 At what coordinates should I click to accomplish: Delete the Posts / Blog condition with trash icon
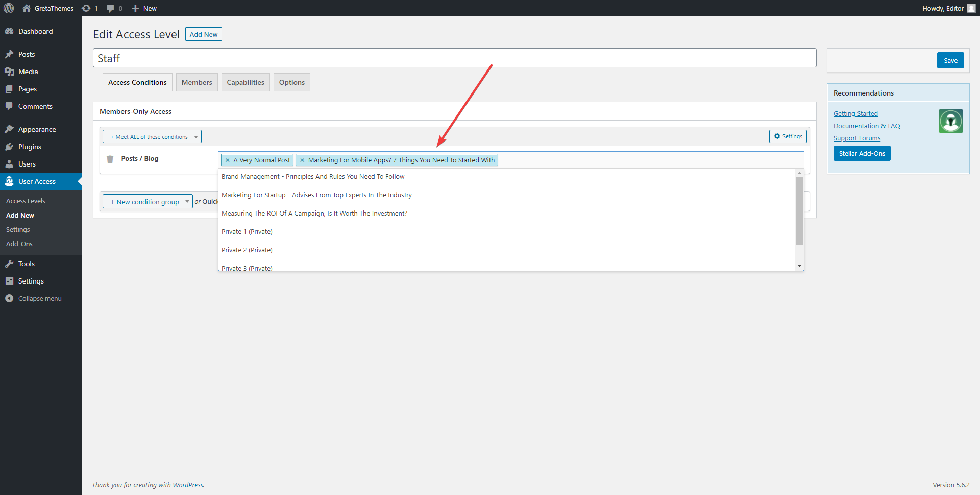pyautogui.click(x=110, y=159)
